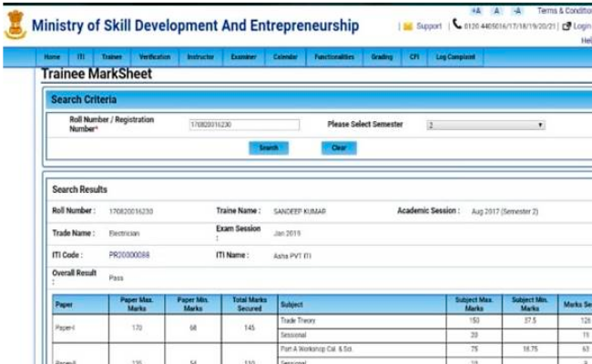Select the Grading menu item
The image size is (592, 364).
[382, 56]
